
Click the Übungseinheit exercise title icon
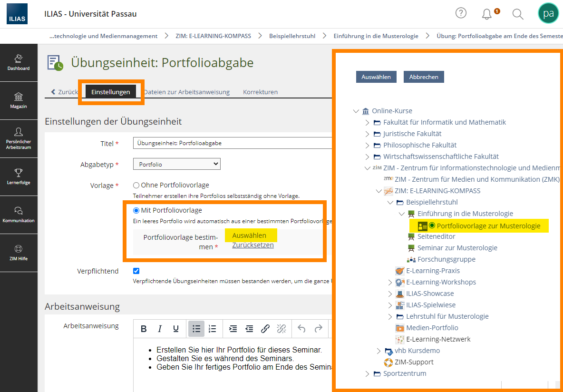[55, 62]
